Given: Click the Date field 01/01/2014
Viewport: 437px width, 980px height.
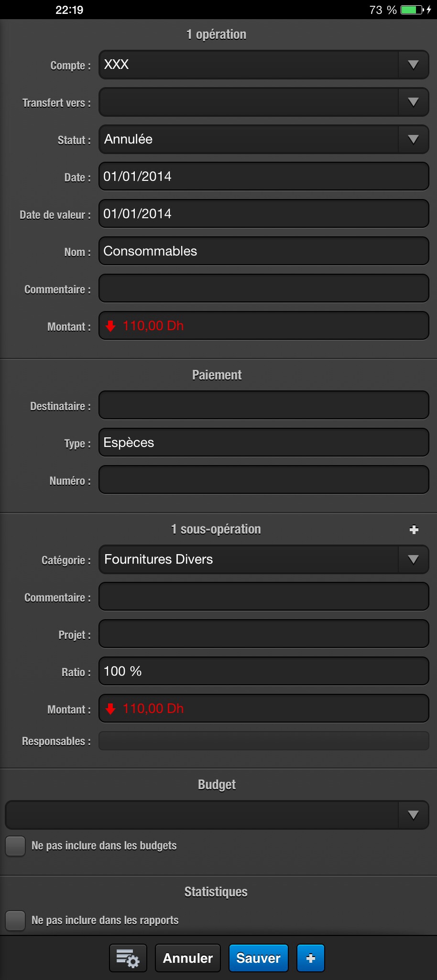Looking at the screenshot, I should tap(263, 177).
